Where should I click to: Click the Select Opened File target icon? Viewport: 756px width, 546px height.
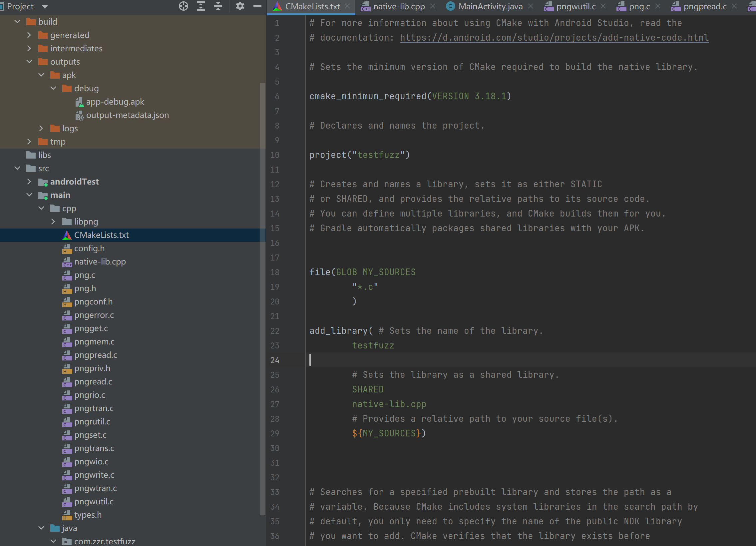coord(183,6)
